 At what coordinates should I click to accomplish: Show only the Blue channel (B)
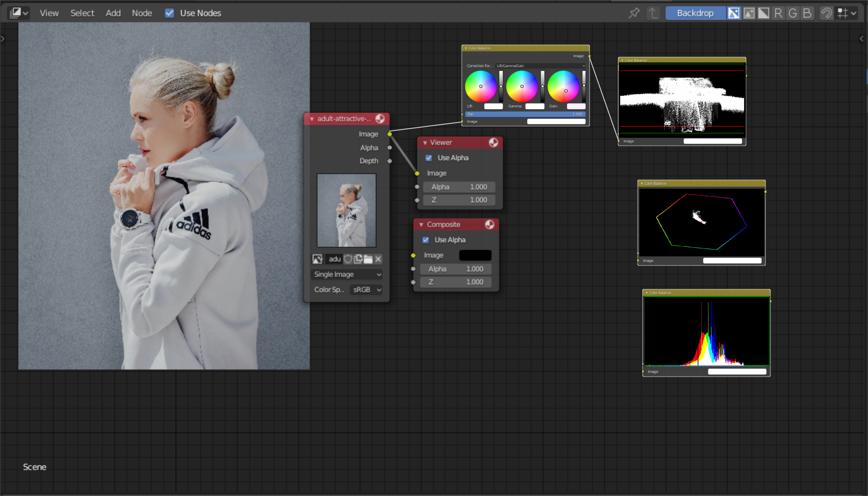[x=807, y=13]
